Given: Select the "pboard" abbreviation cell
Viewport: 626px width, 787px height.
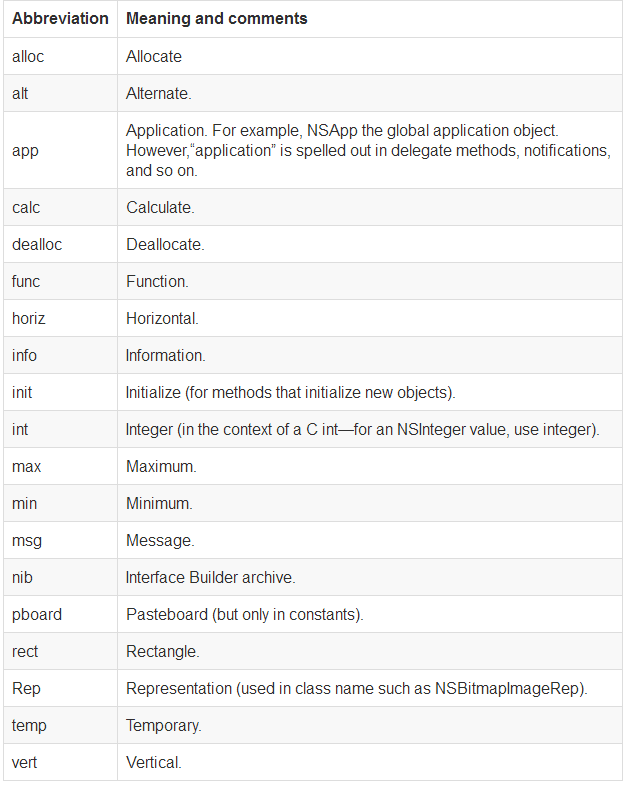Looking at the screenshot, I should coord(37,614).
